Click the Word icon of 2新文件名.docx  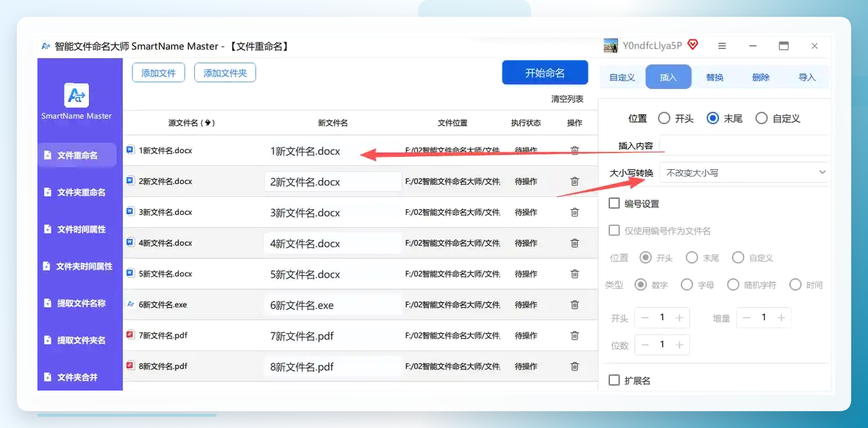click(x=130, y=180)
